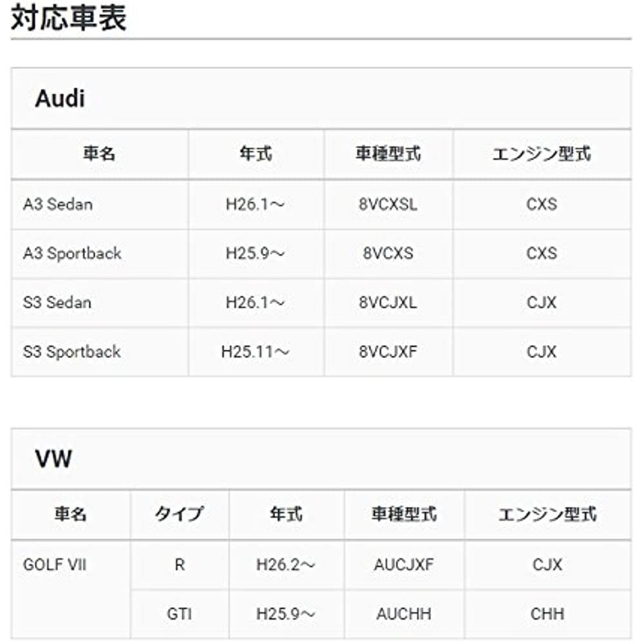
Task: Click the H25.11～ year cell
Action: [x=256, y=352]
